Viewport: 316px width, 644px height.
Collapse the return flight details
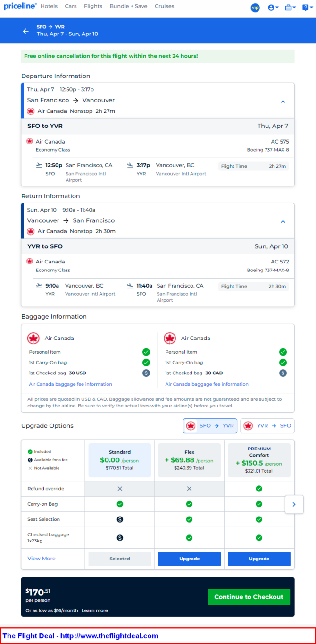283,221
